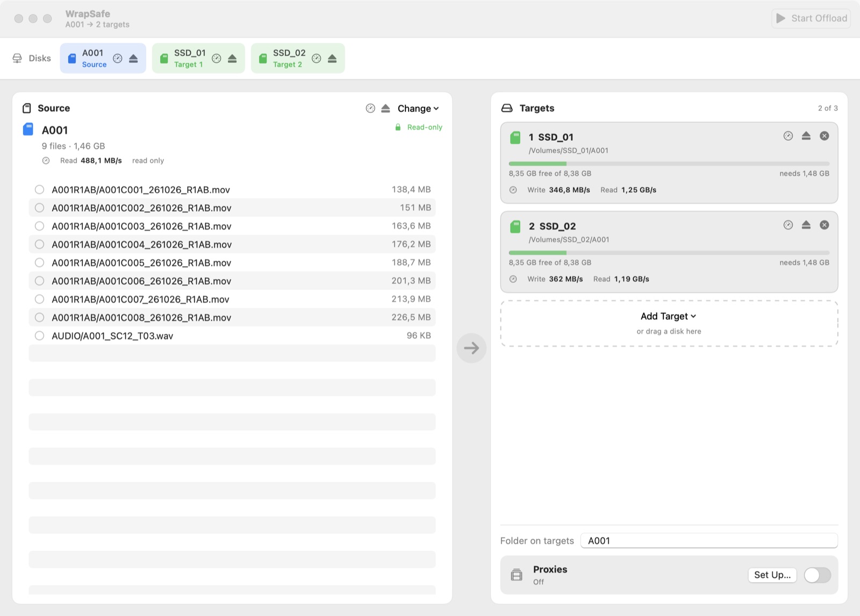860x616 pixels.
Task: Eject SSD_01 from the disk chip bar
Action: pyautogui.click(x=232, y=59)
